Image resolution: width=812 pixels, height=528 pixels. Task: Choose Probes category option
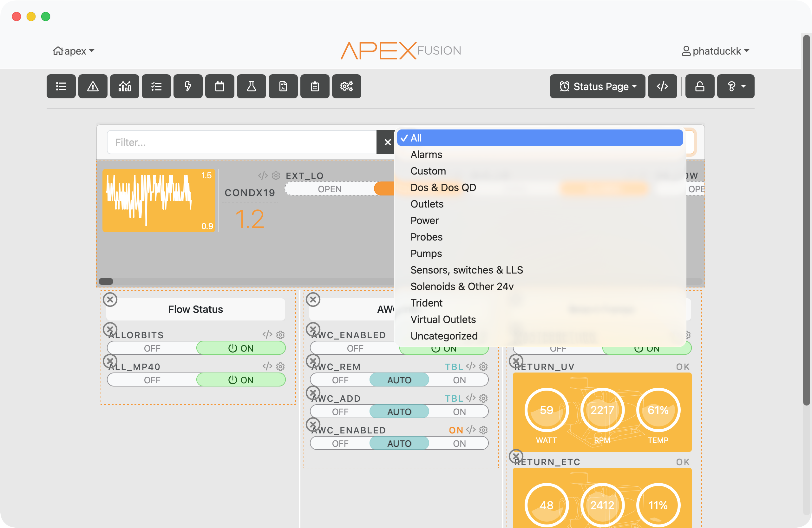pos(540,237)
